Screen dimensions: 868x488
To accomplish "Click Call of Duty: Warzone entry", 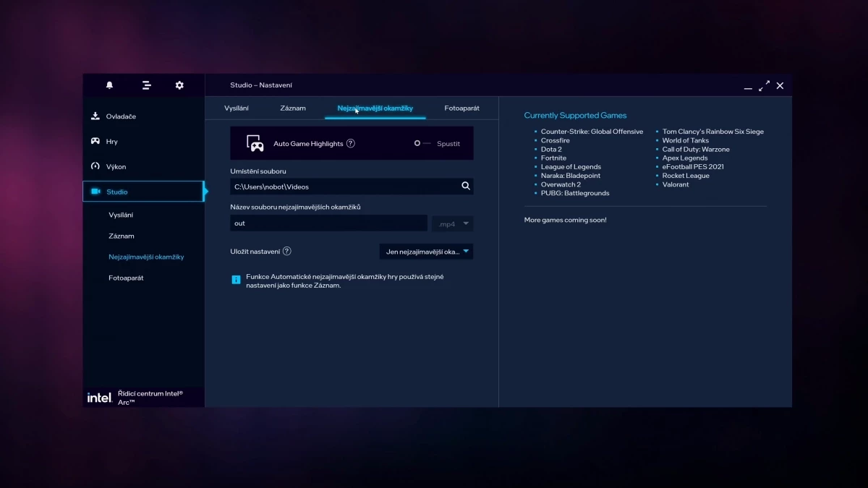I will click(x=696, y=149).
